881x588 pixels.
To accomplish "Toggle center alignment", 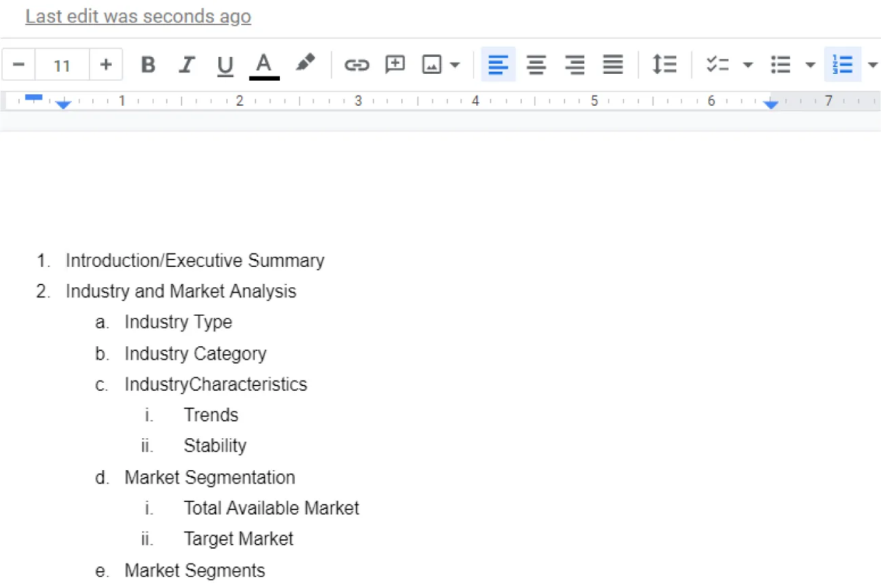I will pyautogui.click(x=536, y=64).
